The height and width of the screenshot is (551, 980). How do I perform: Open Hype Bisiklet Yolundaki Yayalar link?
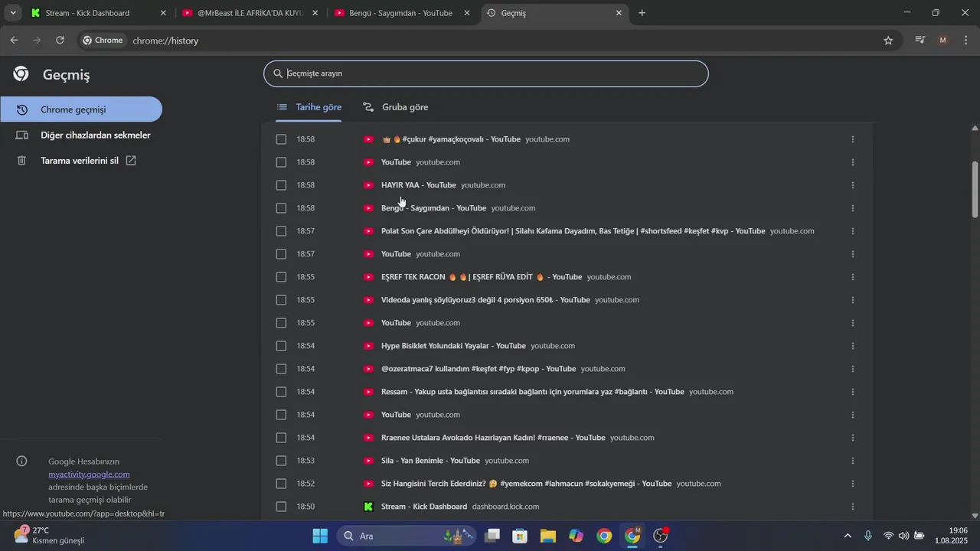[x=453, y=346]
